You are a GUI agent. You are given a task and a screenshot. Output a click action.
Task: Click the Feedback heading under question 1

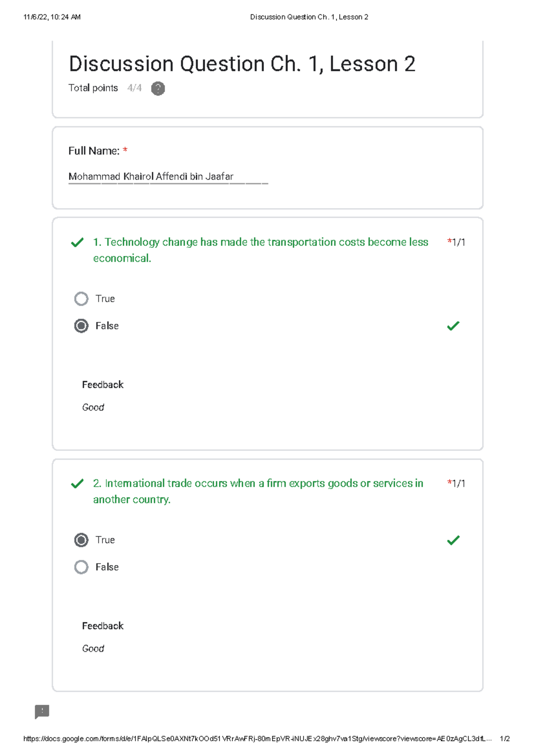(103, 385)
